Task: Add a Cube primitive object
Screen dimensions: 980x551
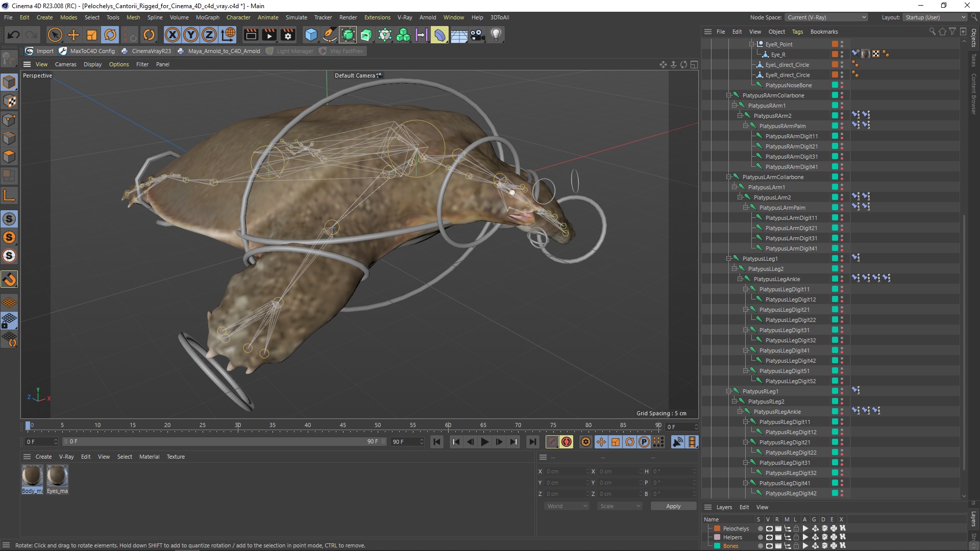Action: tap(311, 35)
